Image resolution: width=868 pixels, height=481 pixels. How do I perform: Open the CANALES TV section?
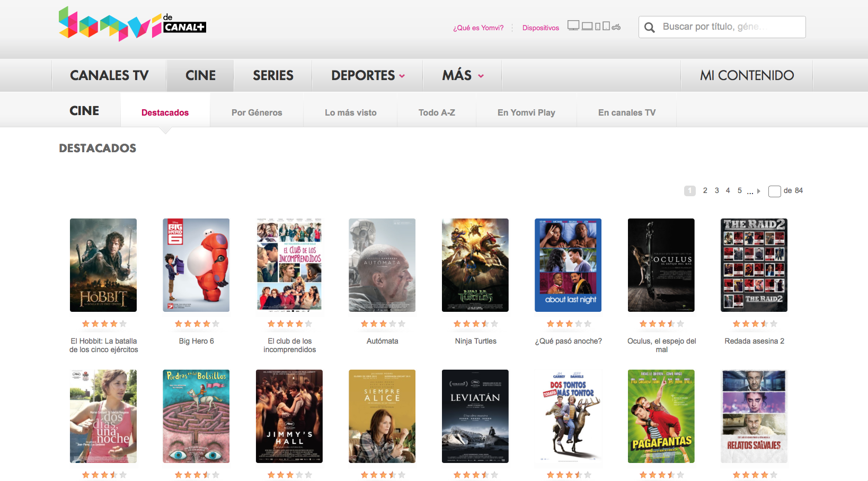[x=109, y=75]
